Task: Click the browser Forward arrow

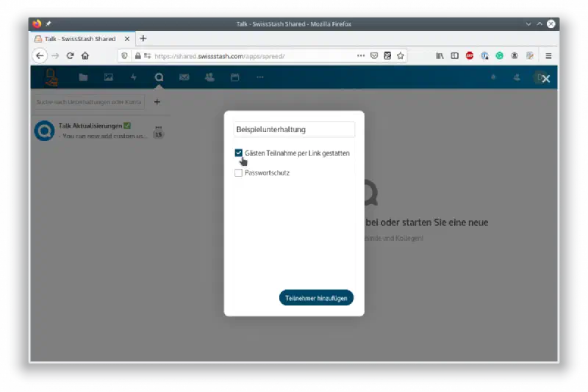Action: pyautogui.click(x=56, y=56)
